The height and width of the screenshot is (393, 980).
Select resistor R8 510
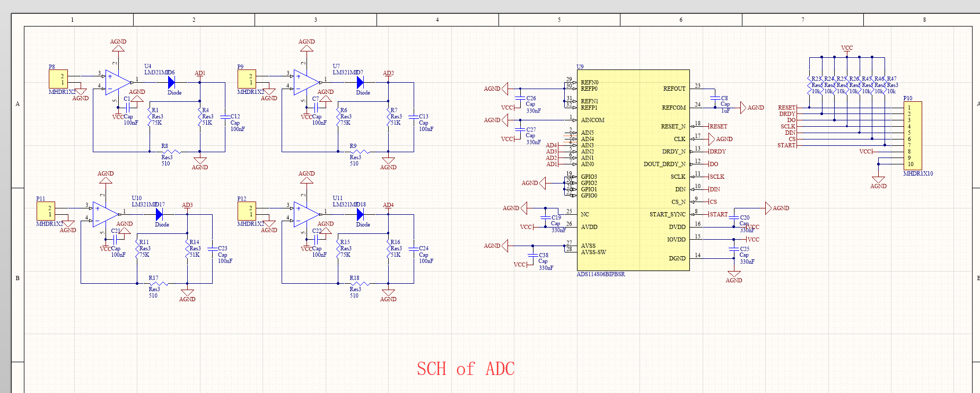(171, 152)
